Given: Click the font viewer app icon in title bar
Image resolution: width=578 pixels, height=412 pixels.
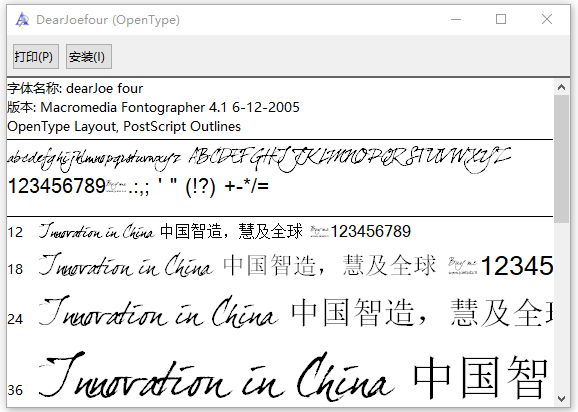Looking at the screenshot, I should tap(22, 20).
